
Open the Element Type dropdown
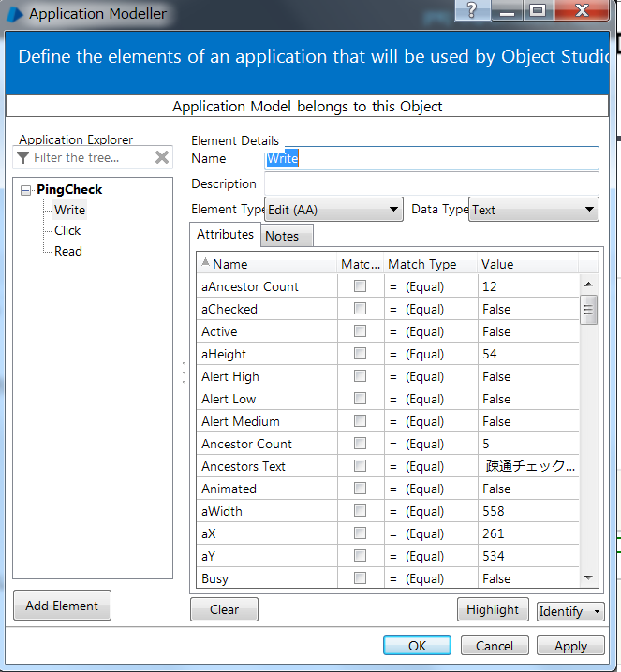click(333, 210)
